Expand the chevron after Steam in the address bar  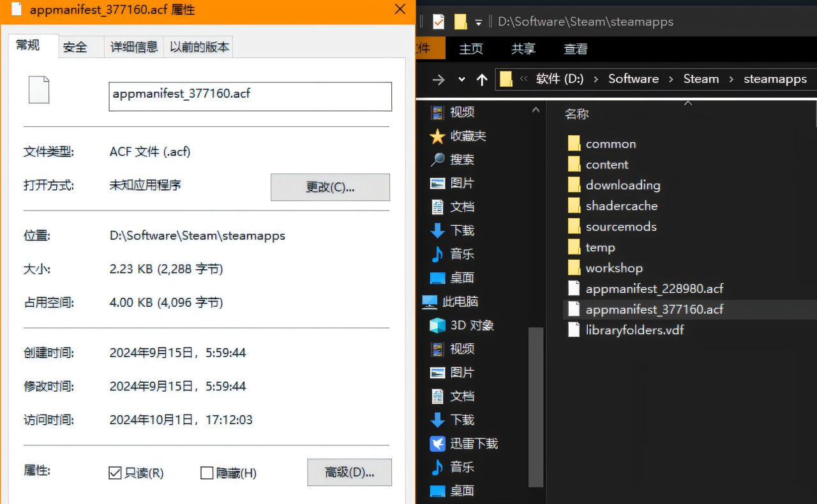click(731, 79)
